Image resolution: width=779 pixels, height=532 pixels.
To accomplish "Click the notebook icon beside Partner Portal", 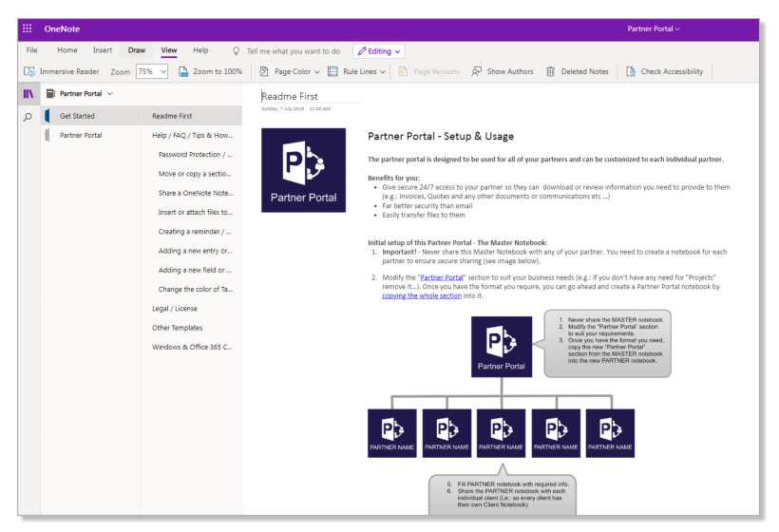I will click(50, 93).
